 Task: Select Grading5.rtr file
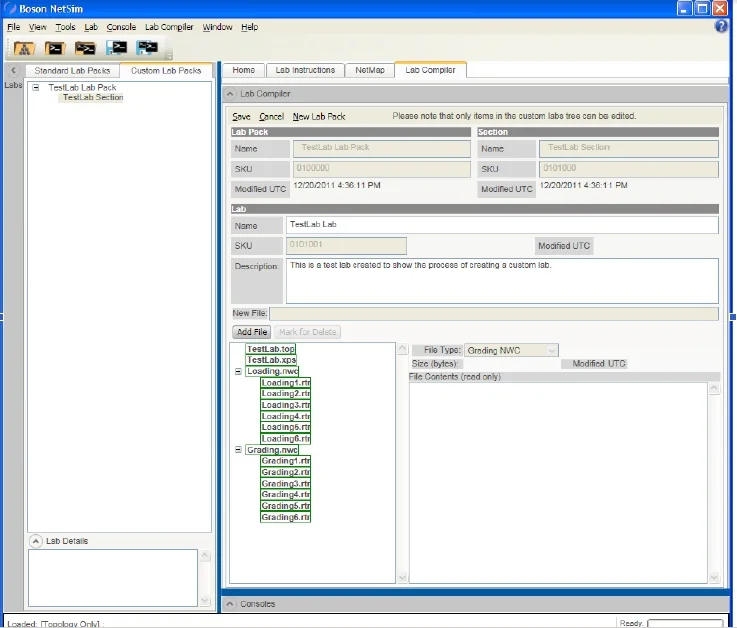pyautogui.click(x=285, y=506)
